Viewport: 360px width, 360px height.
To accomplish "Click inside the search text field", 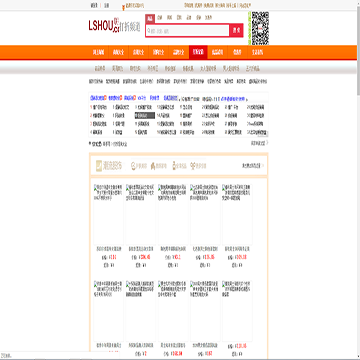I will tap(188, 30).
